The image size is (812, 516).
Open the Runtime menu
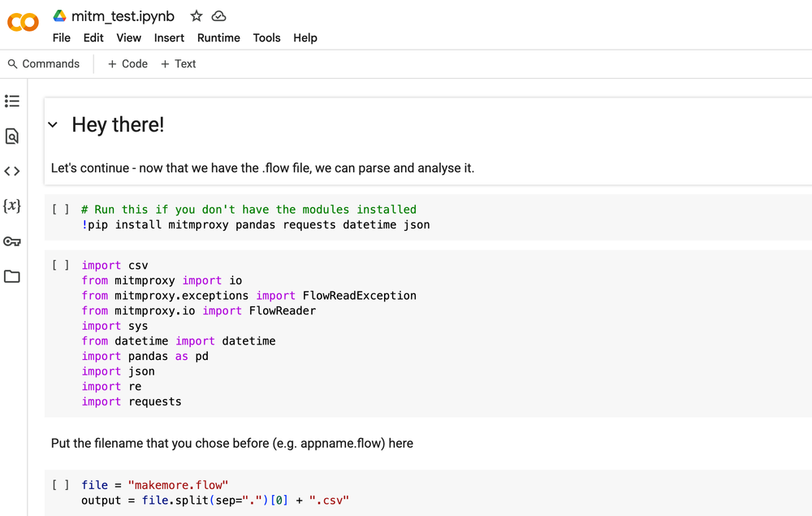(x=218, y=38)
